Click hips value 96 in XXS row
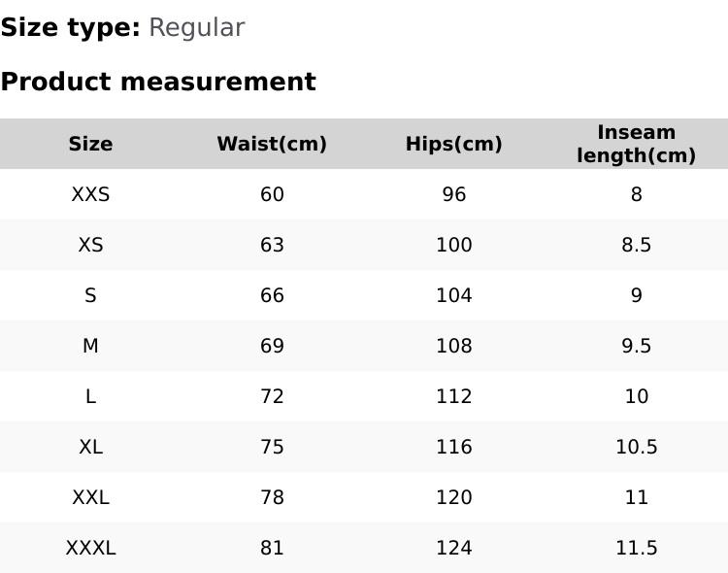This screenshot has width=728, height=573. (x=453, y=194)
